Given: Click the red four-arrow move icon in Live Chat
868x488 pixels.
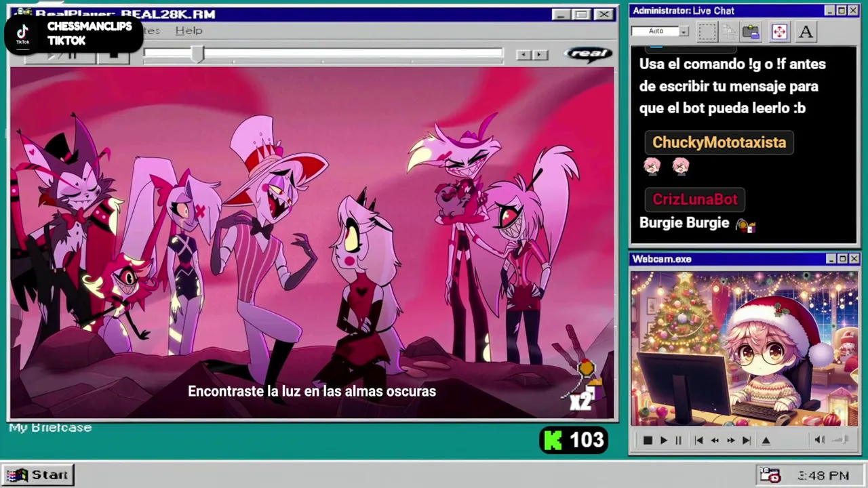Looking at the screenshot, I should pos(779,31).
